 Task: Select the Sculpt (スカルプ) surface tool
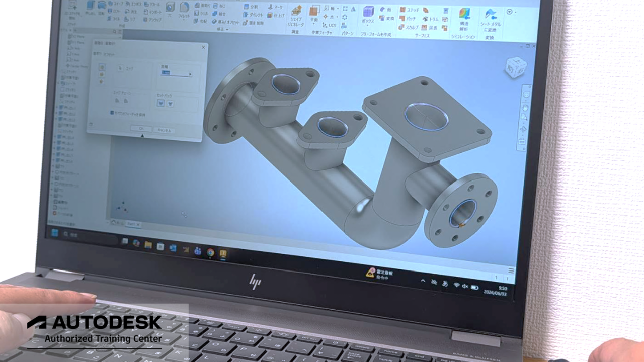coord(409,28)
